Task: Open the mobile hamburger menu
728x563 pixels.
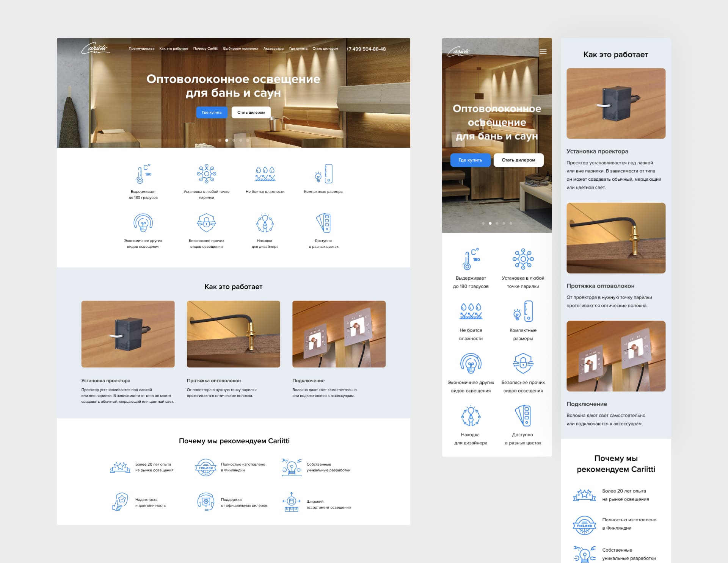Action: (x=543, y=52)
